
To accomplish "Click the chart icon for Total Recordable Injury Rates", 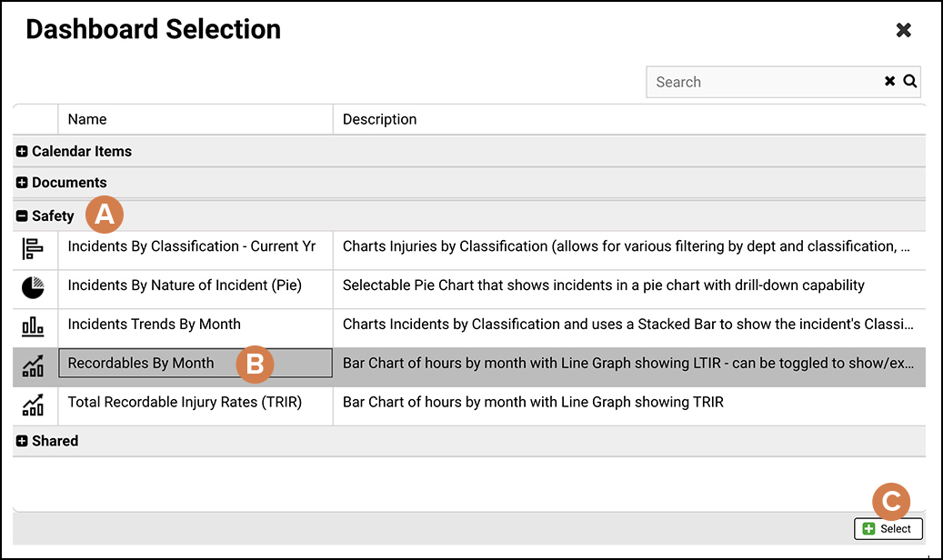I will coord(33,404).
